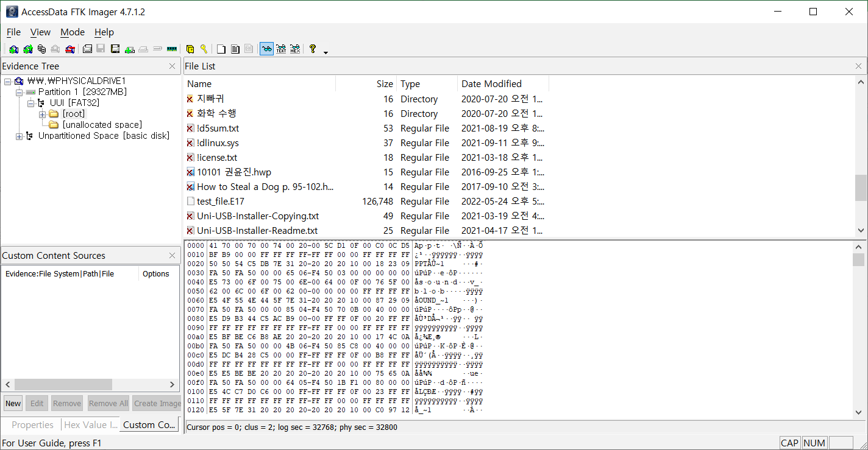
Task: Close the File List pane
Action: [858, 66]
